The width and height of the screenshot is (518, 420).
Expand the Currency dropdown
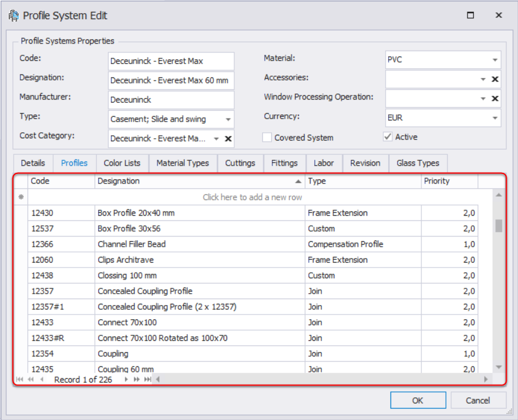[495, 118]
